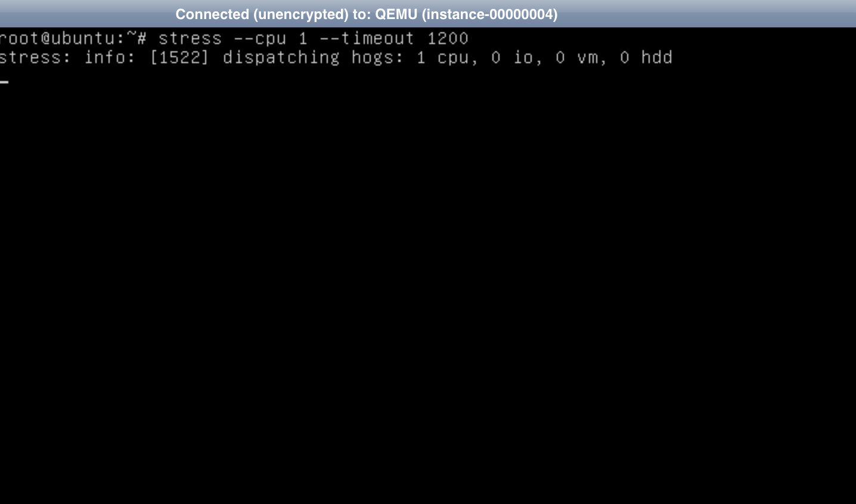Image resolution: width=856 pixels, height=504 pixels.
Task: Click the 'root@ubuntu:~#' shell prompt
Action: pyautogui.click(x=73, y=39)
